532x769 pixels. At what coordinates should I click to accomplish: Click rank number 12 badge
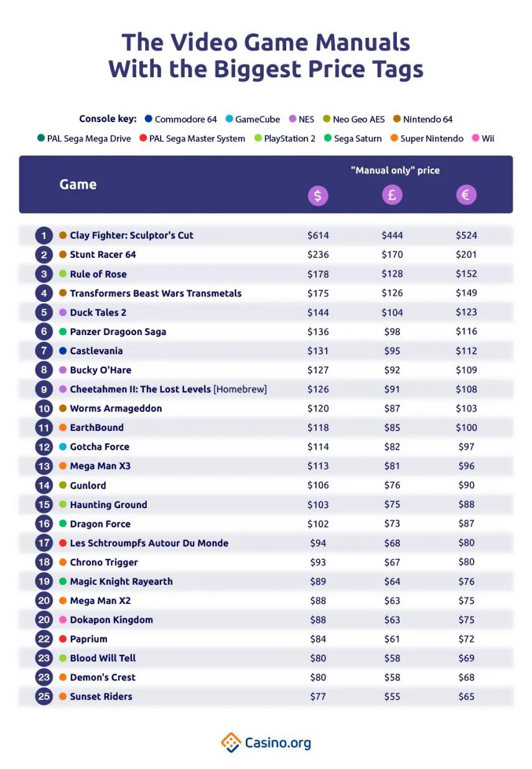click(x=44, y=446)
